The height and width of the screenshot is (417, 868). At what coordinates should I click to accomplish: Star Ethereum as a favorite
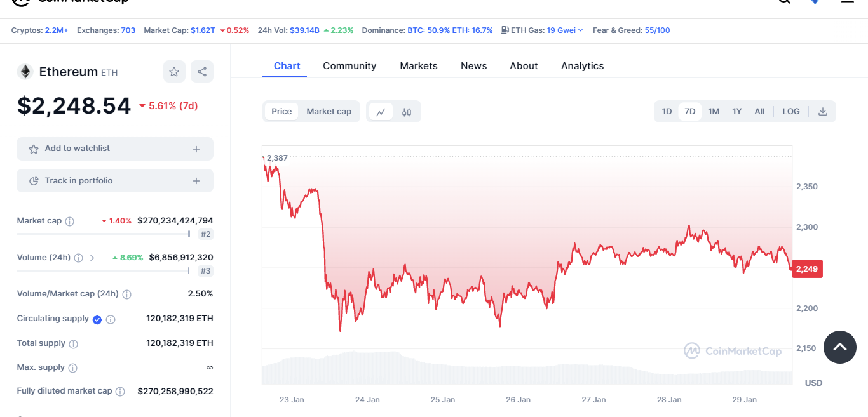pyautogui.click(x=174, y=72)
